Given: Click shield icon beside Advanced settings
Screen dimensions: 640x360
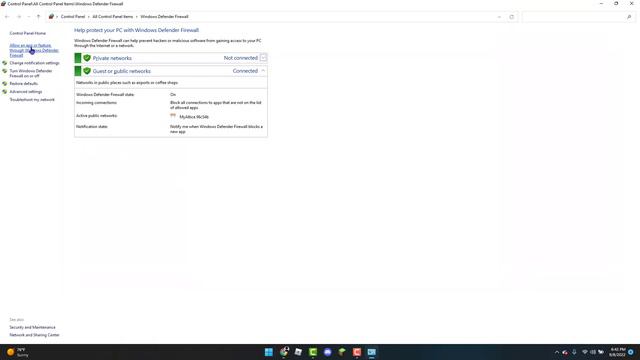Looking at the screenshot, I should [x=4, y=92].
